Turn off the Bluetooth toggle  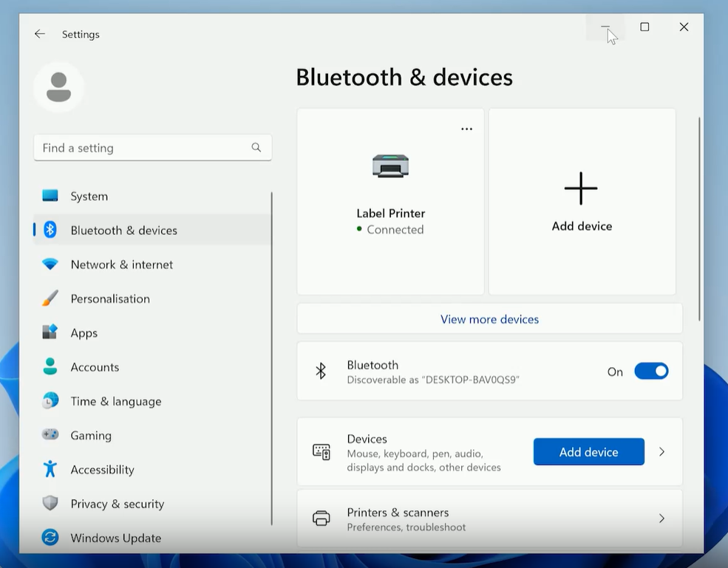(650, 372)
